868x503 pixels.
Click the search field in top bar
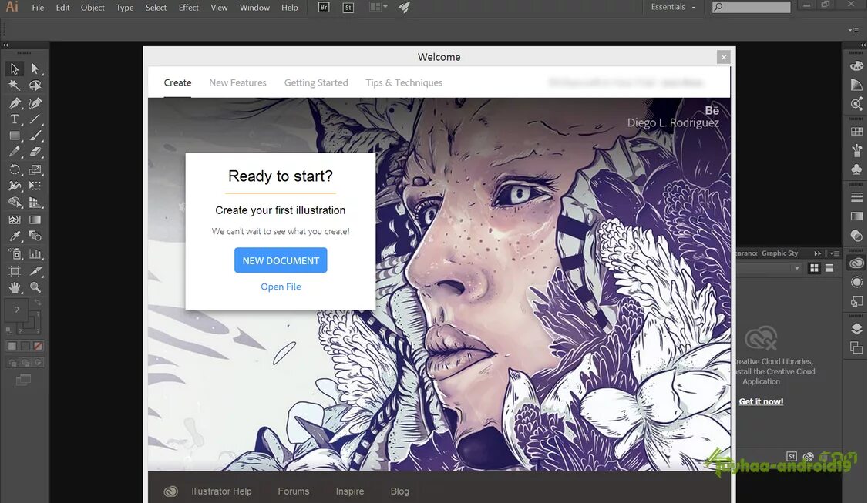pyautogui.click(x=751, y=7)
